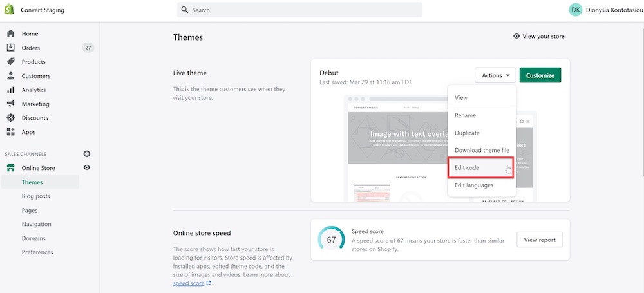Open Online Store sales channel
Screen dimensions: 644x293
(x=38, y=167)
